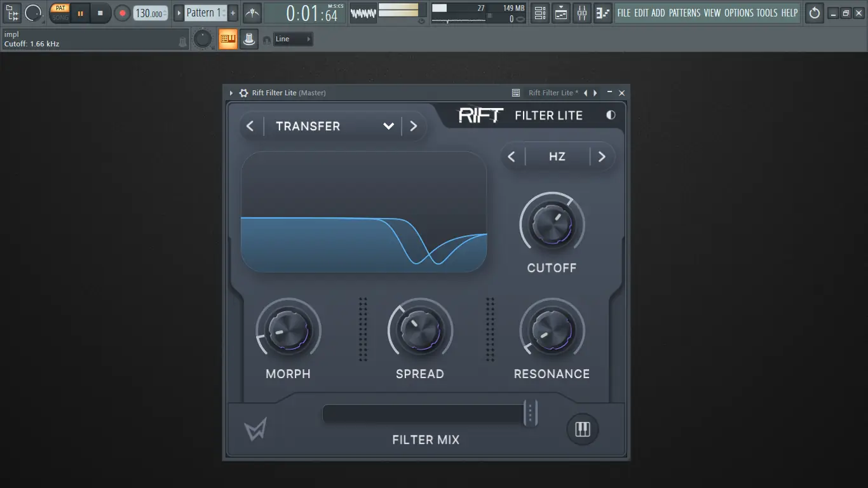Open the Line snap mode dropdown
The width and height of the screenshot is (868, 488).
292,39
